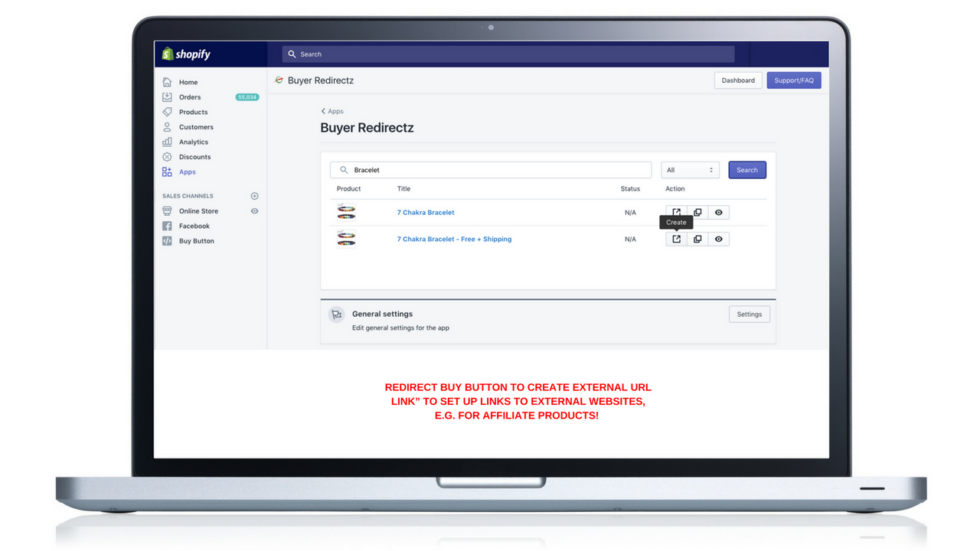Click the General settings cart icon

336,314
